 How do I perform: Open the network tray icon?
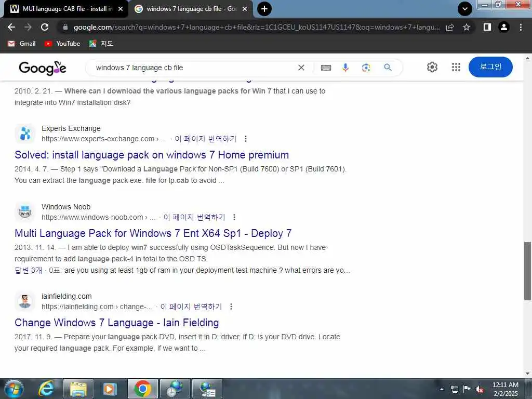pyautogui.click(x=455, y=389)
